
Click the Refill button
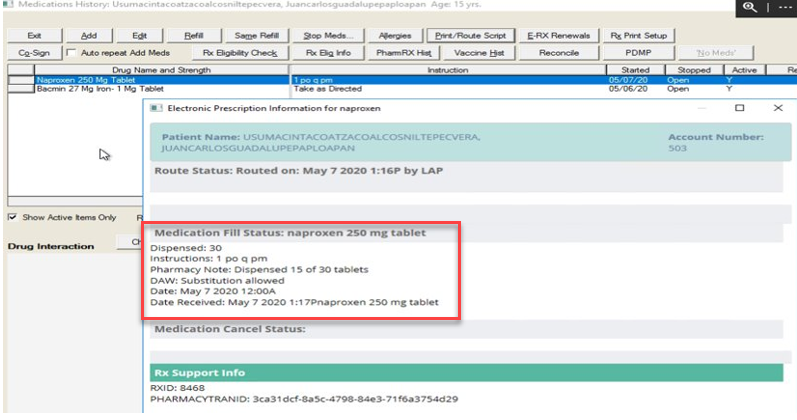pyautogui.click(x=194, y=36)
